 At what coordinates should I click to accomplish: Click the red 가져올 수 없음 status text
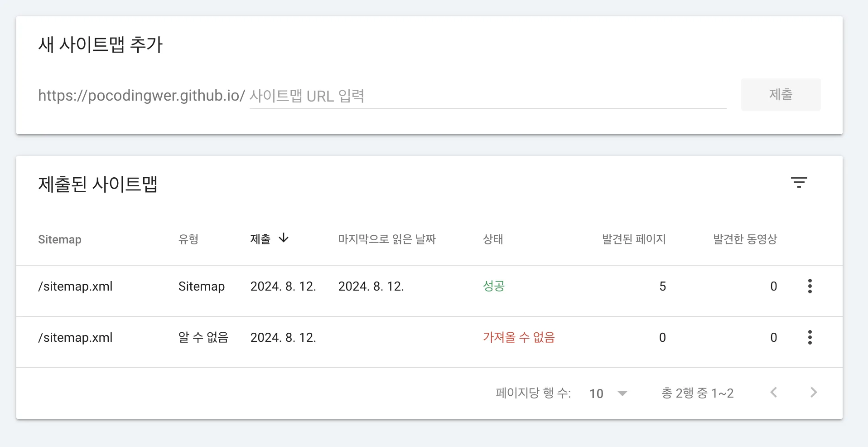click(519, 337)
